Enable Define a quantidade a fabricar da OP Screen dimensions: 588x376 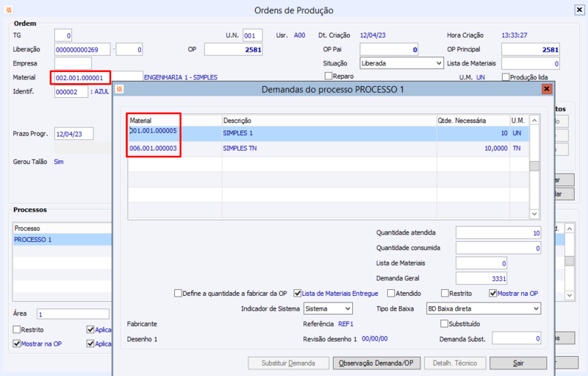[x=178, y=293]
